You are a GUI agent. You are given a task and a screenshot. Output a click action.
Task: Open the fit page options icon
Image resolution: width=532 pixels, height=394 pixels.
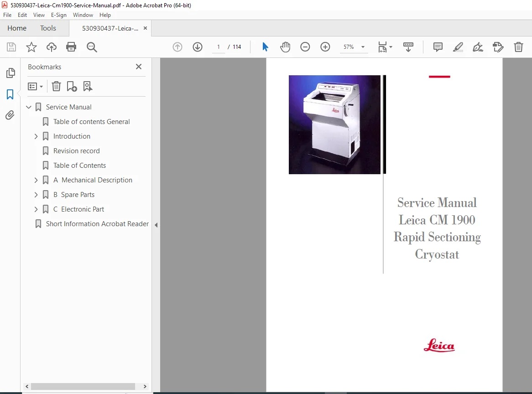point(385,47)
